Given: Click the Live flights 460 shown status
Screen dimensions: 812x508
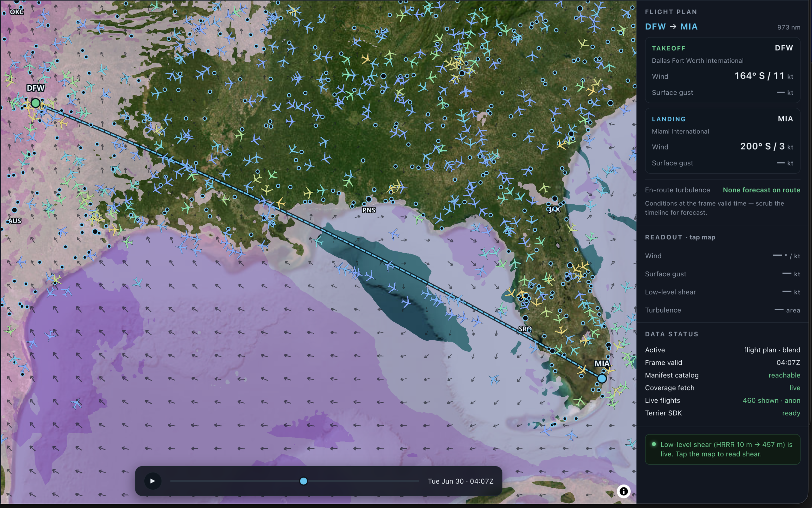Looking at the screenshot, I should (771, 400).
